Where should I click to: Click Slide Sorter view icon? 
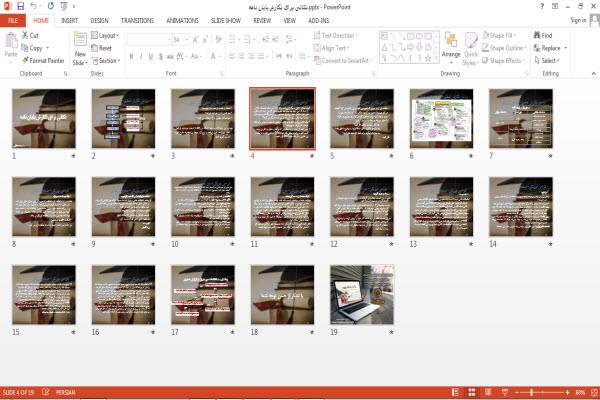[472, 392]
